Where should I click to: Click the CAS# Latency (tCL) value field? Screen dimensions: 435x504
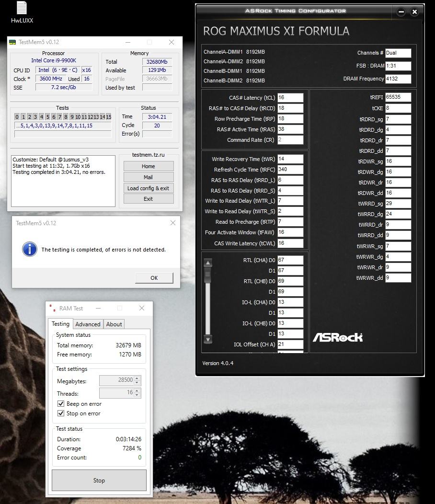point(290,97)
